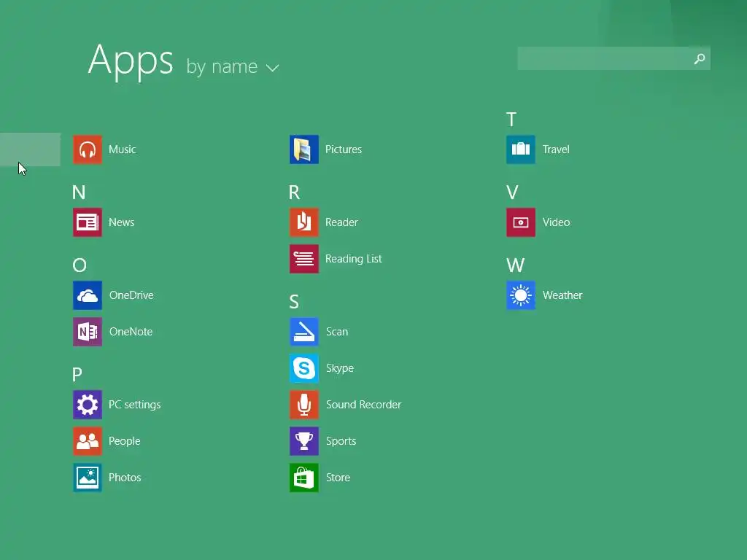The height and width of the screenshot is (560, 747).
Task: Launch the News app icon
Action: 88,222
